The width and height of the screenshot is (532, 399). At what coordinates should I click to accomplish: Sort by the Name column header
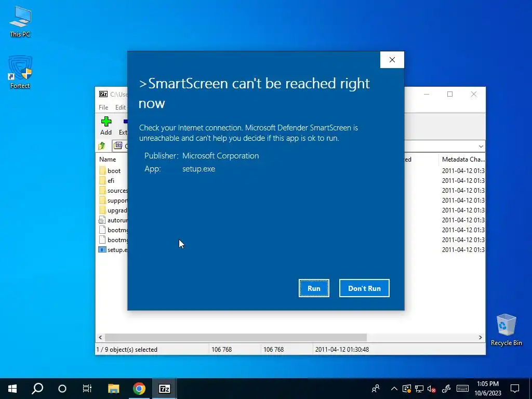pyautogui.click(x=108, y=159)
